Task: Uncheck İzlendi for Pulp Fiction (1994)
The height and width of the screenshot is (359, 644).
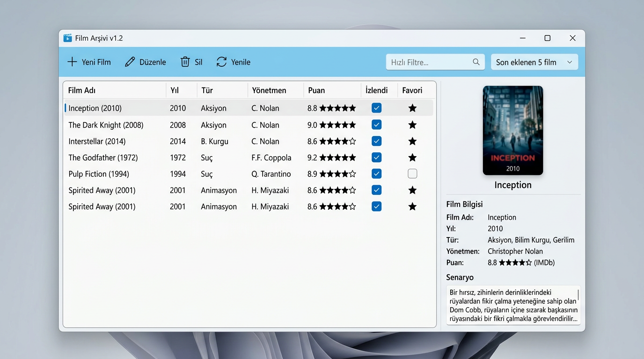Action: pyautogui.click(x=376, y=174)
